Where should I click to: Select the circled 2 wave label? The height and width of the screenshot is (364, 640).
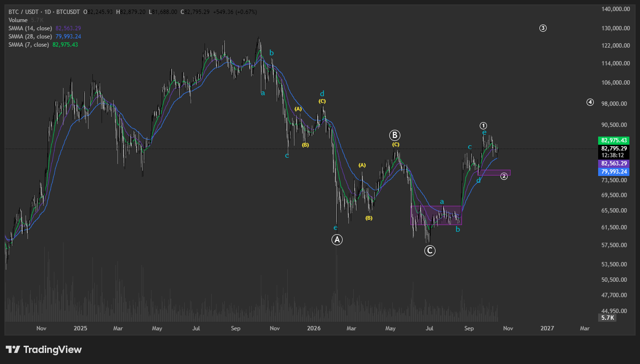[504, 176]
